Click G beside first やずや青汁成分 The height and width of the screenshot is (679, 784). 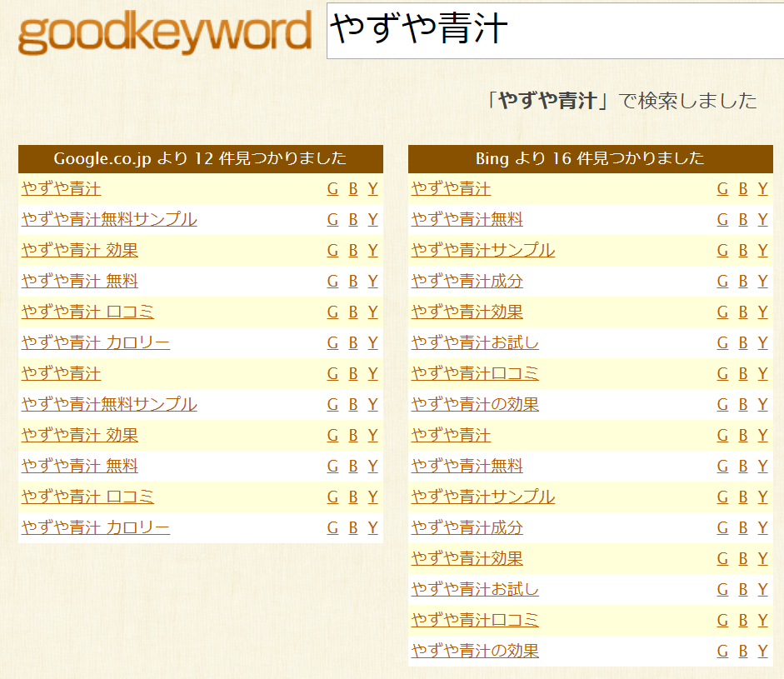pos(722,281)
